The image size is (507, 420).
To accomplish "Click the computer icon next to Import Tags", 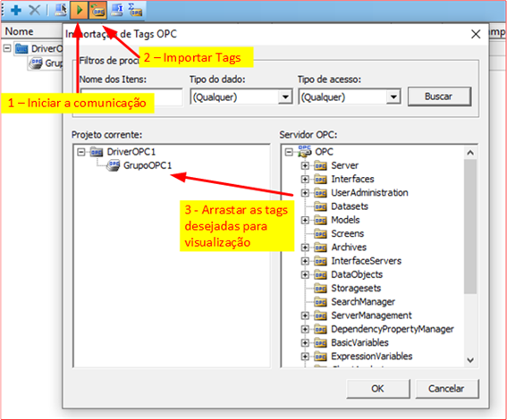I will [117, 10].
